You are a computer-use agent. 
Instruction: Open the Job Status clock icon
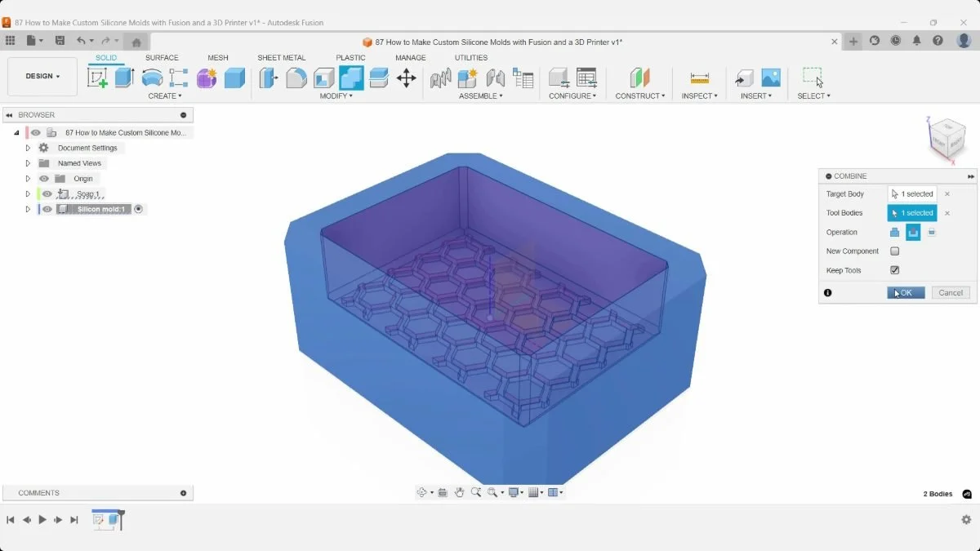(x=896, y=41)
